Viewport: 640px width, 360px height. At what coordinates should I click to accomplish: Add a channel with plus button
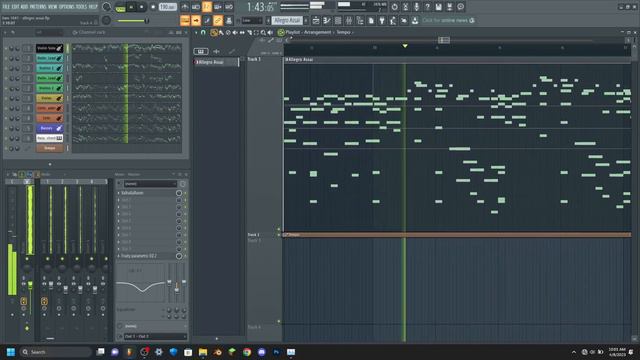(50, 164)
